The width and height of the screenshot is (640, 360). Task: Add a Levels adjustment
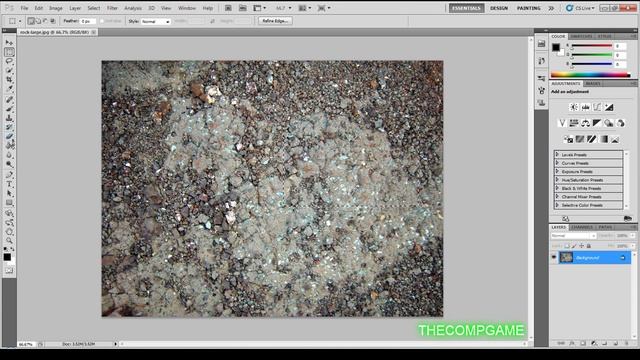585,107
